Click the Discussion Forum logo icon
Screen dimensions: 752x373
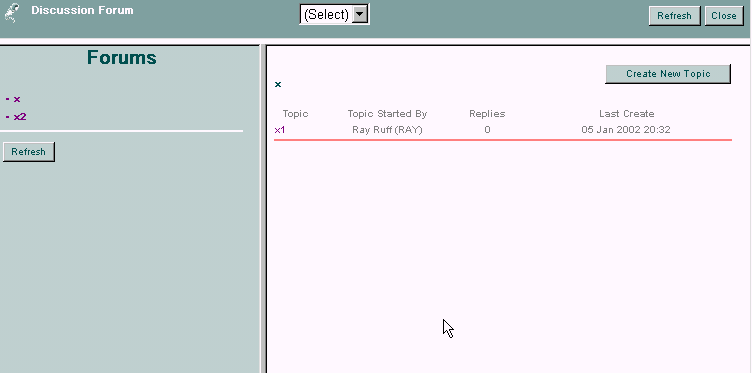(12, 13)
